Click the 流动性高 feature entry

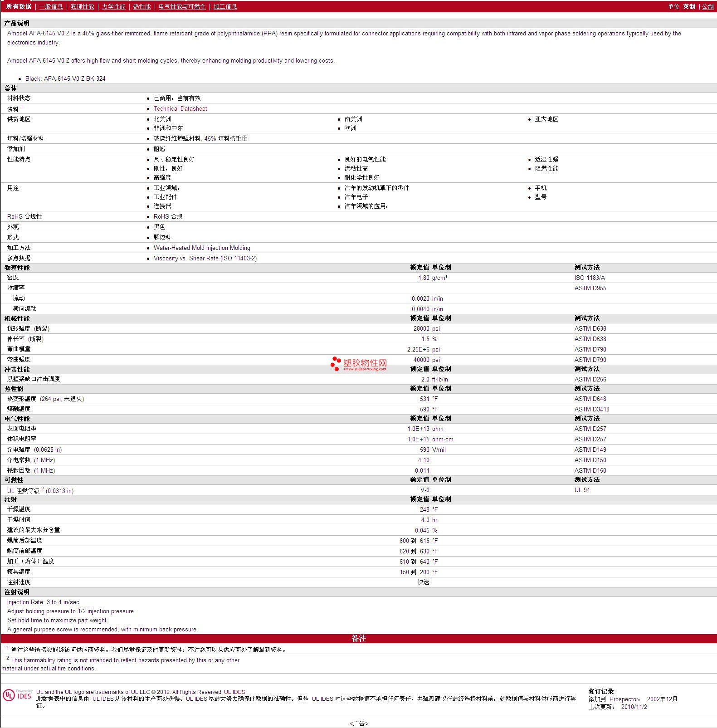point(356,169)
